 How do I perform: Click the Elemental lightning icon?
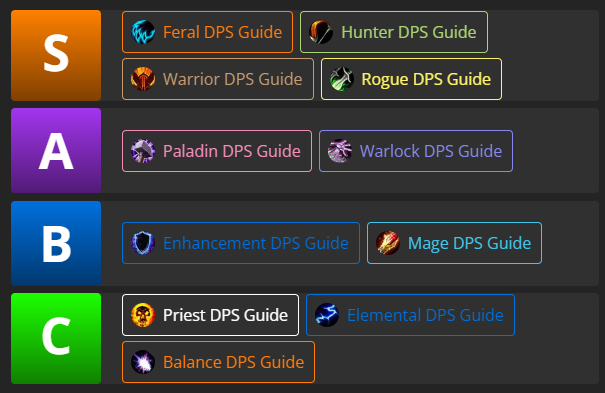[x=327, y=315]
